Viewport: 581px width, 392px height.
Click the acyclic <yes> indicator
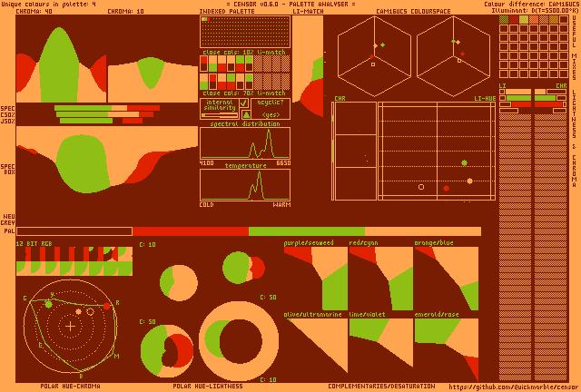[x=271, y=115]
